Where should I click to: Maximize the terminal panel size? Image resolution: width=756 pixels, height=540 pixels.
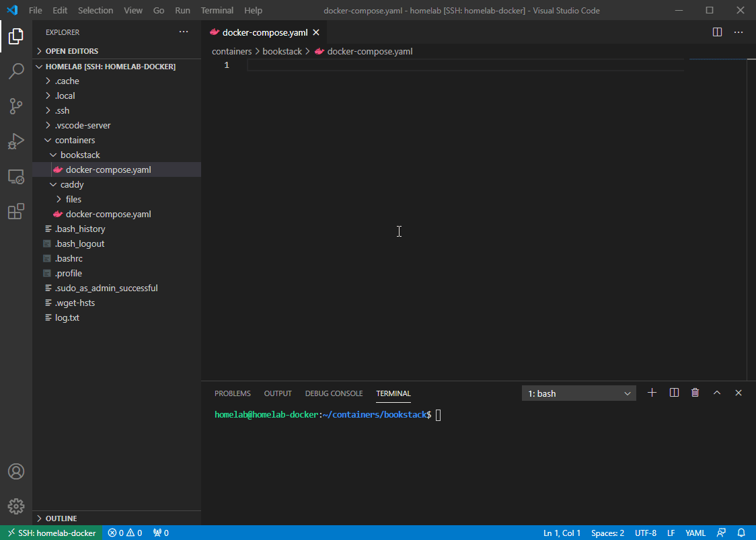[x=717, y=393]
